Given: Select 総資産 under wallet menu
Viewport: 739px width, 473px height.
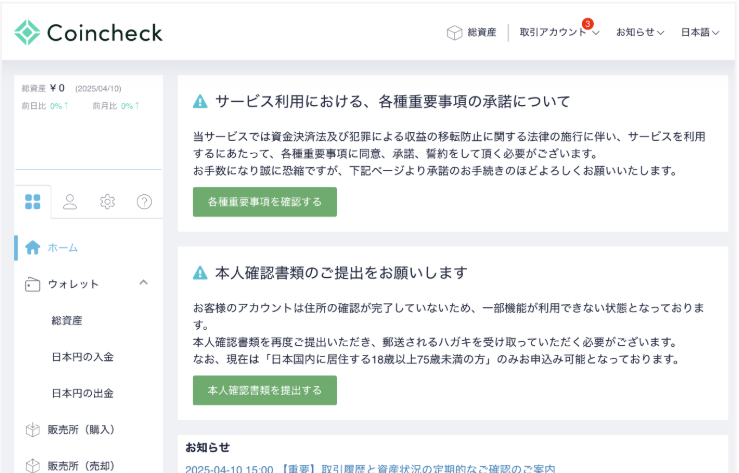Looking at the screenshot, I should click(67, 321).
